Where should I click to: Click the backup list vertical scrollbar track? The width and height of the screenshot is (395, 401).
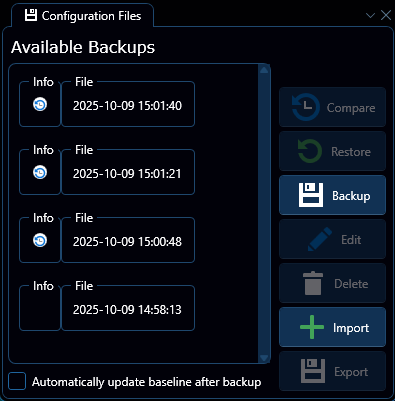[x=264, y=213]
